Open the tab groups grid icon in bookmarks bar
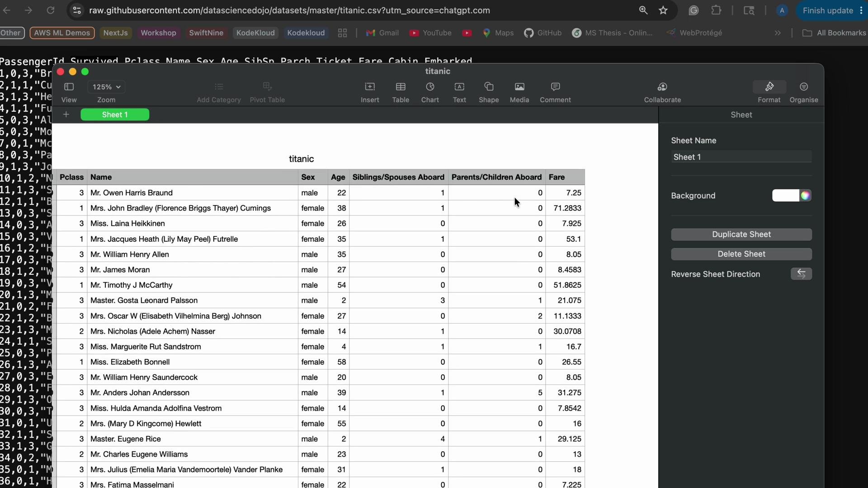This screenshot has width=868, height=488. 342,33
